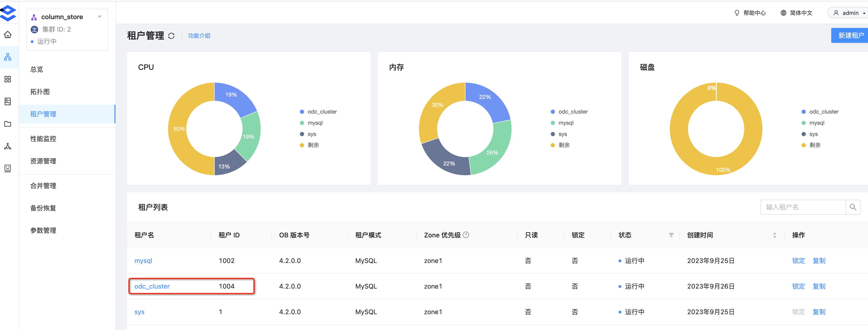Image resolution: width=868 pixels, height=330 pixels.
Task: Open 备份恢复 from the sidebar menu
Action: [x=43, y=208]
